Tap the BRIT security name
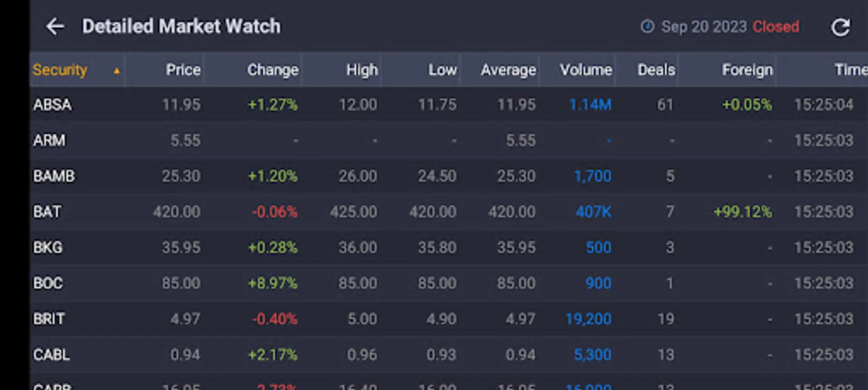This screenshot has width=868, height=390. tap(49, 319)
